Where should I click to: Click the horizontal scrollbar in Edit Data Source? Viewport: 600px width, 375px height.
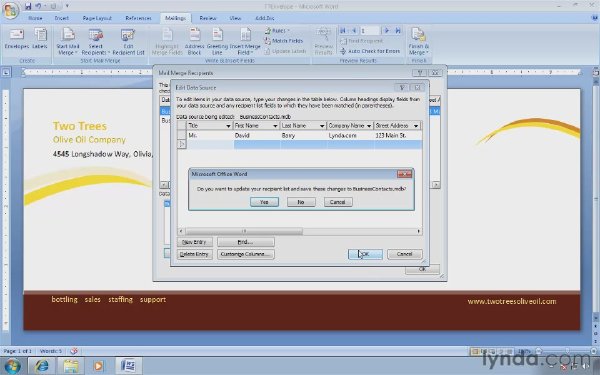(300, 231)
